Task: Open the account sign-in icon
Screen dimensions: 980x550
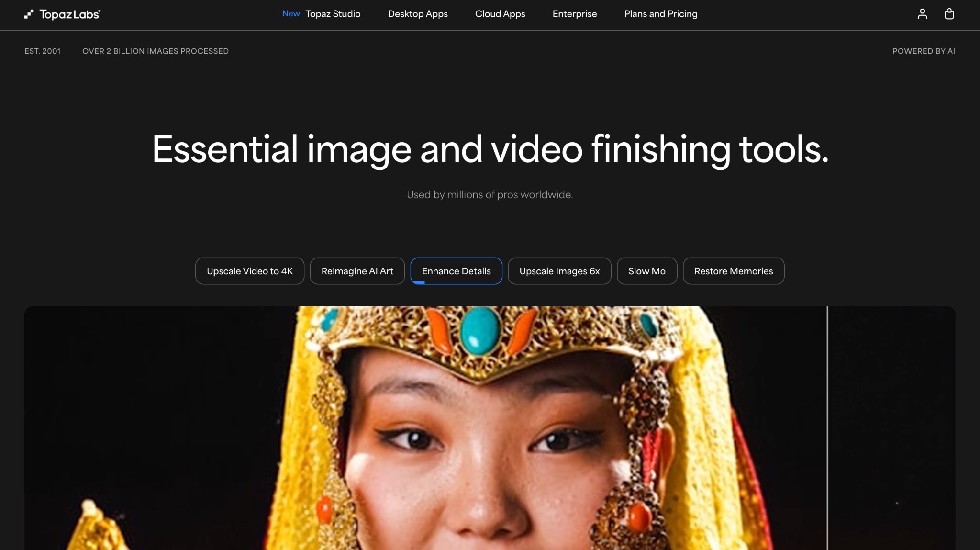Action: (x=923, y=14)
